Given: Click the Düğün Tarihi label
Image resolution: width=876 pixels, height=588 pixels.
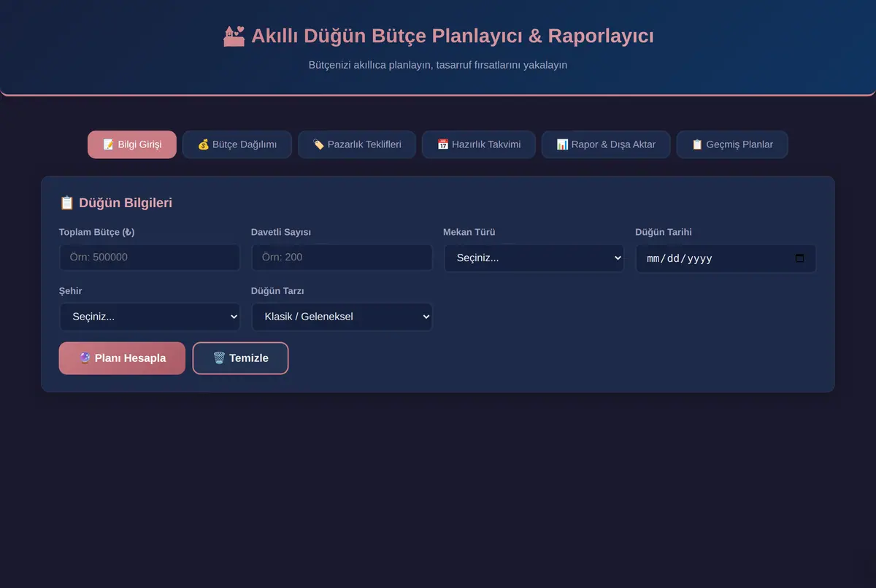Looking at the screenshot, I should pyautogui.click(x=664, y=232).
